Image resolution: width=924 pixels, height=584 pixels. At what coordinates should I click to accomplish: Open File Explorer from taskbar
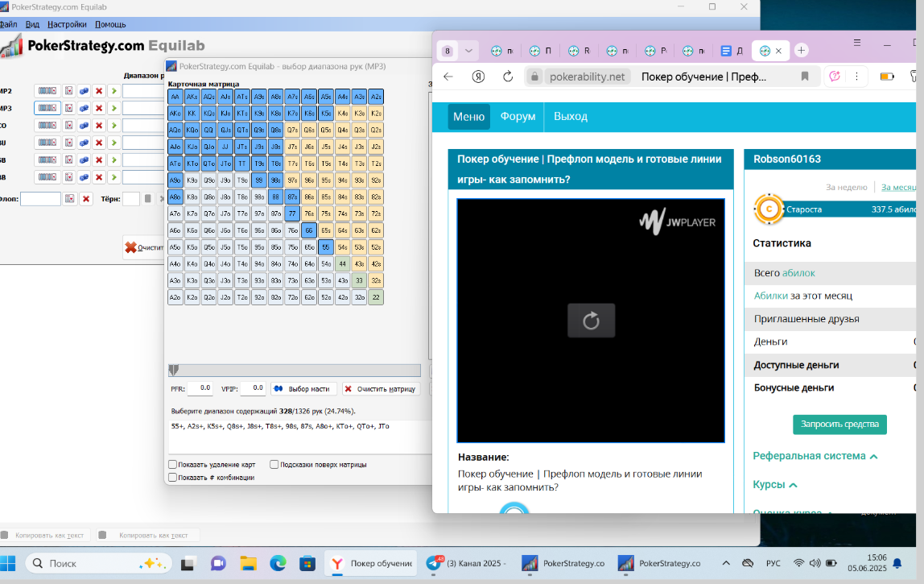(x=248, y=563)
